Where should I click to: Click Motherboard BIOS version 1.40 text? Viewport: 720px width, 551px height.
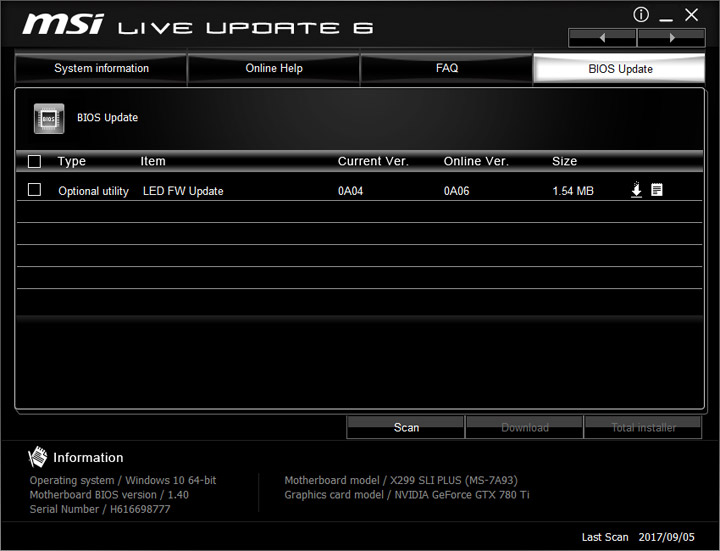109,495
